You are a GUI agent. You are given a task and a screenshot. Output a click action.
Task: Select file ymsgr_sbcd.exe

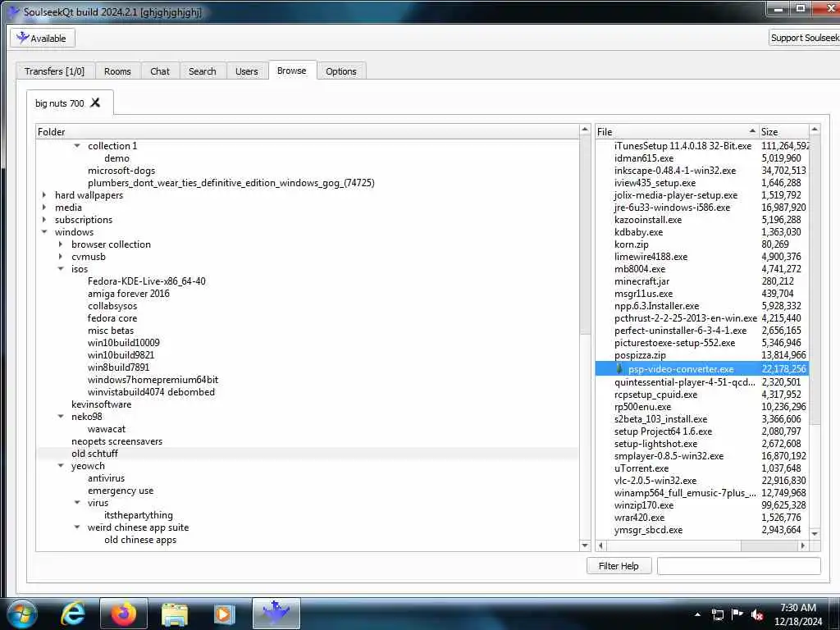tap(648, 530)
